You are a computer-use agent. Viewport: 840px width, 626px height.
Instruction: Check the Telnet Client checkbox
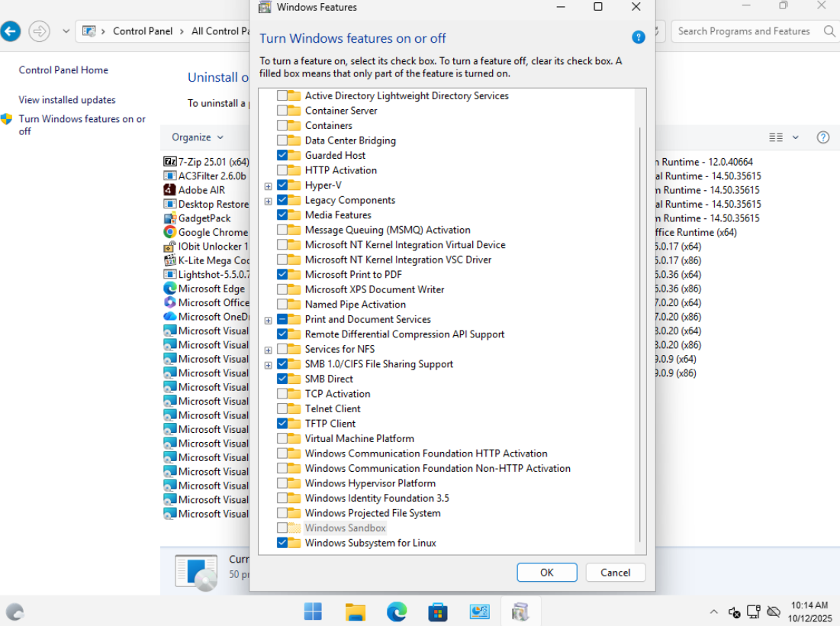tap(282, 408)
